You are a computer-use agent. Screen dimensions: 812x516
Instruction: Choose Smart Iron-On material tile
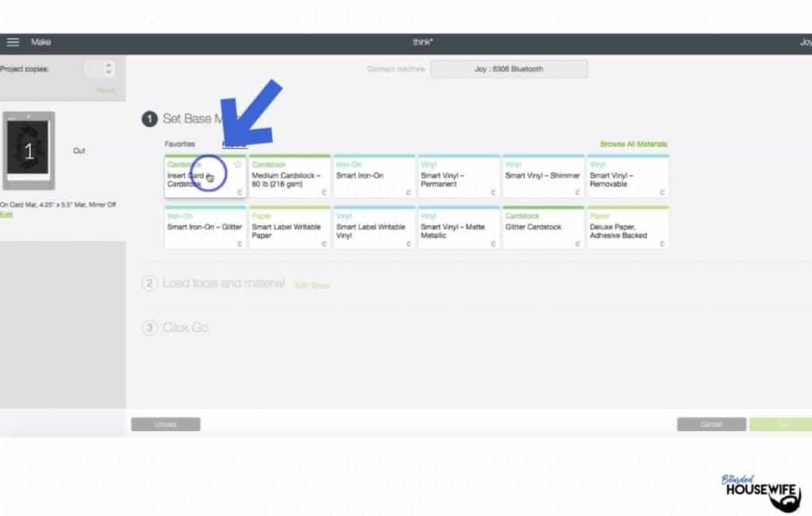[x=373, y=177]
